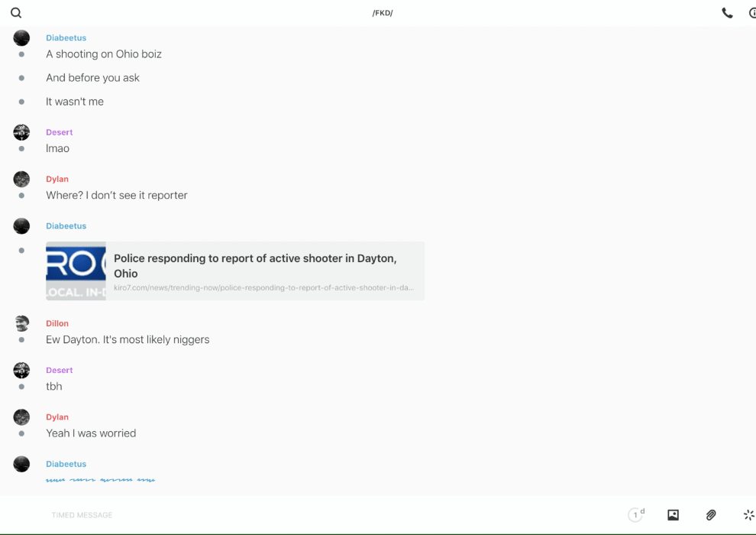Open Dylan's avatar next to 'Yeah I was worried'
The image size is (756, 535).
[x=21, y=417]
